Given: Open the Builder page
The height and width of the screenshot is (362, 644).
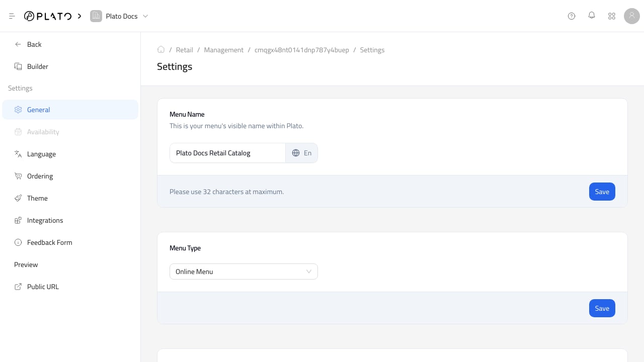Looking at the screenshot, I should click(70, 66).
